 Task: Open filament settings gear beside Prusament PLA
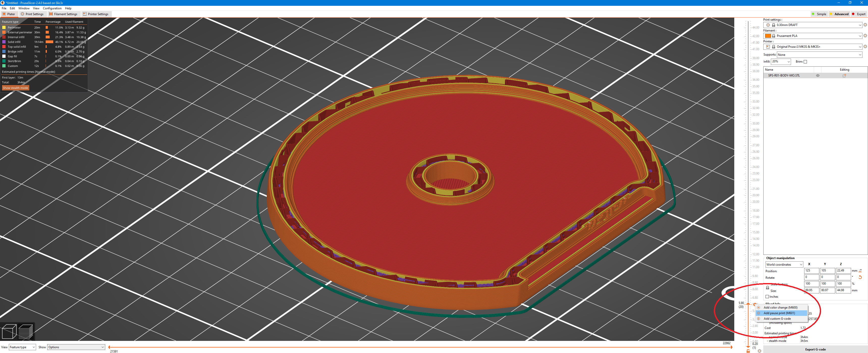tap(865, 36)
